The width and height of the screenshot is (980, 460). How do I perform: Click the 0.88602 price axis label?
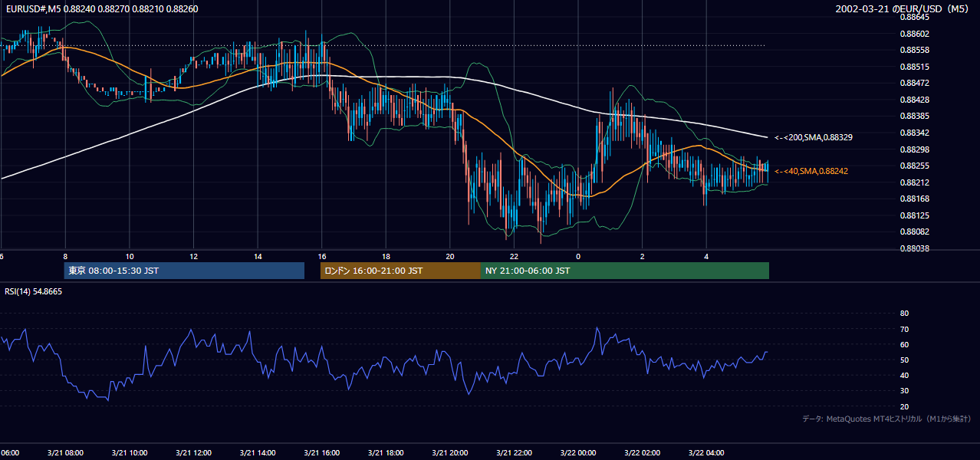point(914,34)
